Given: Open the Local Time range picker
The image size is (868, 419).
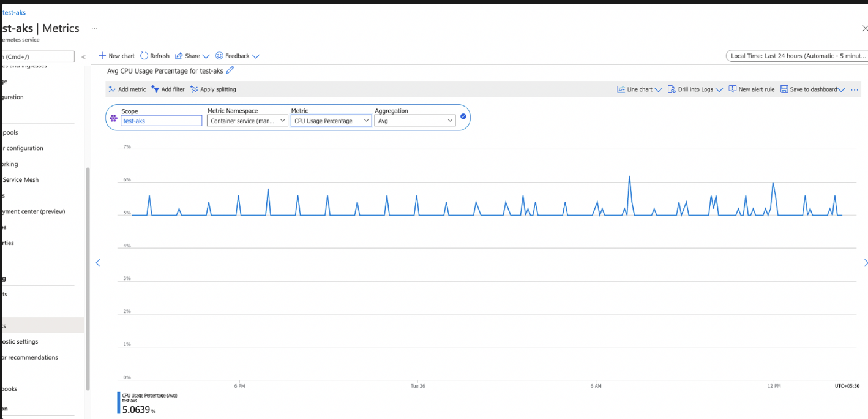Looking at the screenshot, I should click(798, 56).
